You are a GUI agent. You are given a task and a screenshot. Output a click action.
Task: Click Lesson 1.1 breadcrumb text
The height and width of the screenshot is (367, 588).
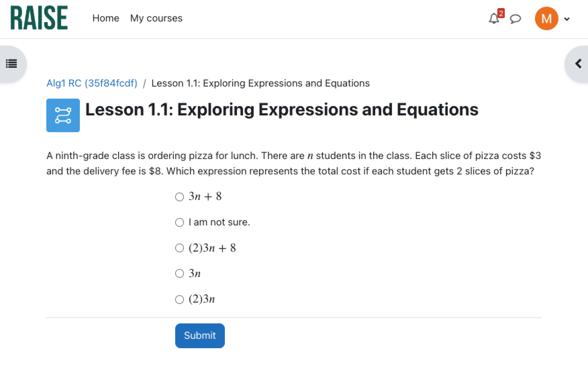pyautogui.click(x=260, y=83)
